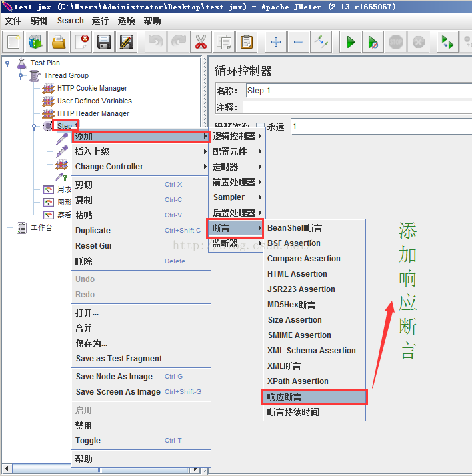Click the WorkBench (工作台) clipboard icon

point(21,228)
